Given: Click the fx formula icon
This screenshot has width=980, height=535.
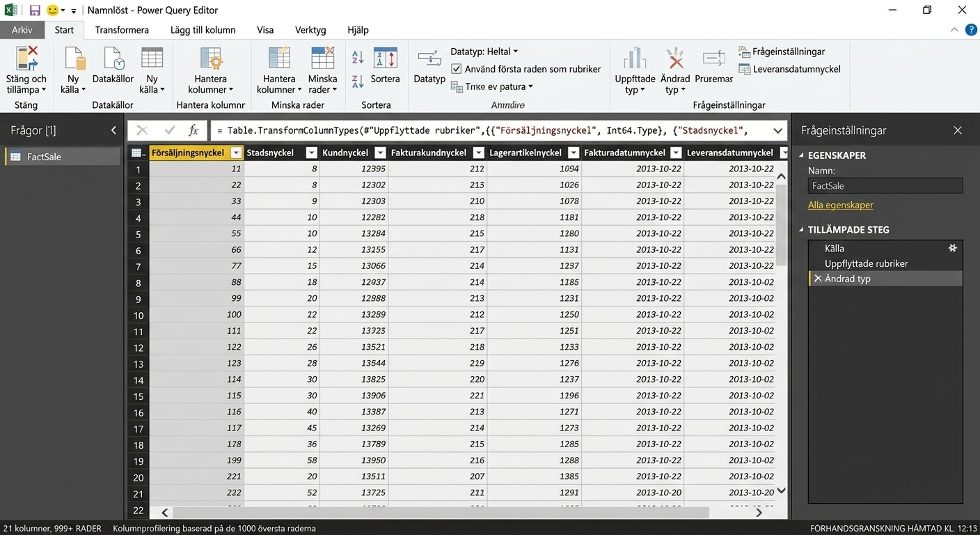Looking at the screenshot, I should point(193,130).
